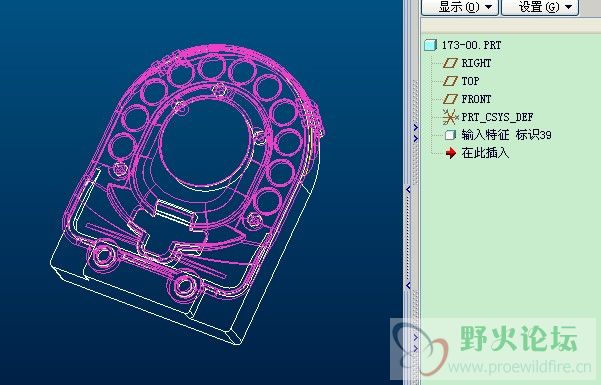Select the PRT_CSYS_DEF coordinate system icon
Viewport: 601px width, 385px height.
tap(450, 117)
